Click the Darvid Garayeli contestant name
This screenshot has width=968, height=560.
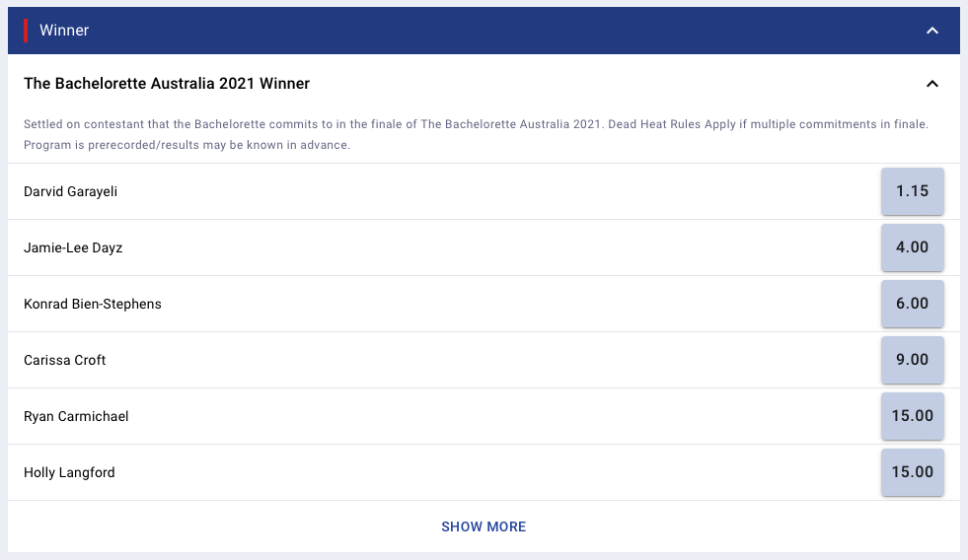pyautogui.click(x=70, y=191)
